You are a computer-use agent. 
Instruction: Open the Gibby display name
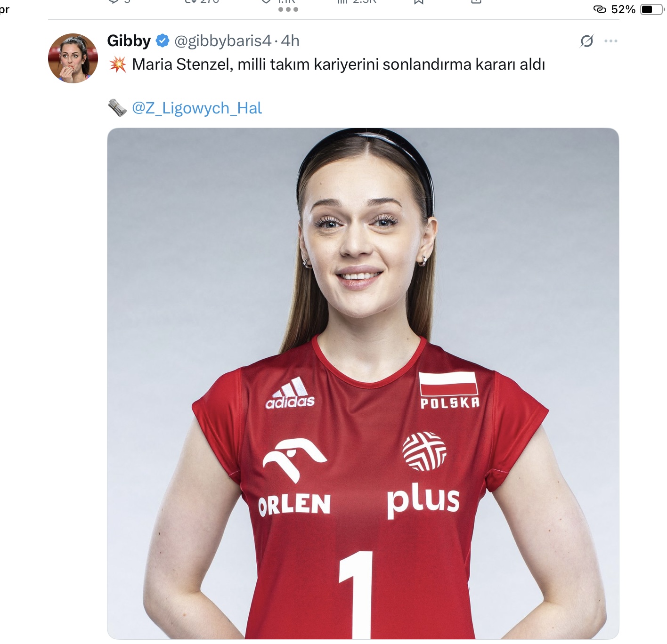click(x=129, y=41)
